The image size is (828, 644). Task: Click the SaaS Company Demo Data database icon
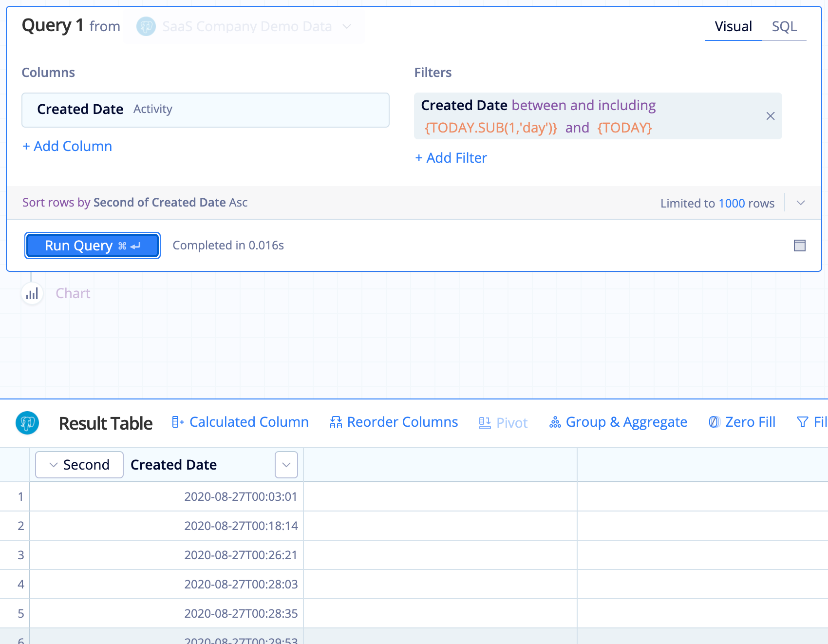pos(146,26)
